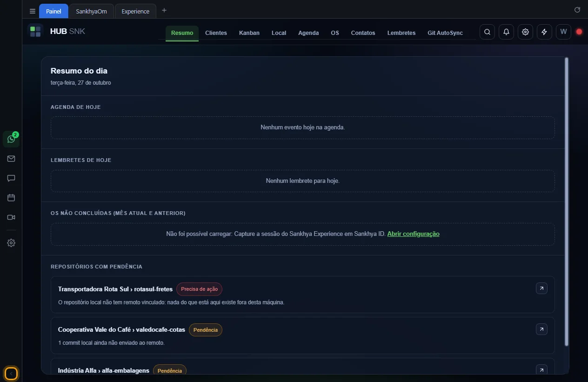Click the red status indicator dot
588x382 pixels.
(x=579, y=32)
